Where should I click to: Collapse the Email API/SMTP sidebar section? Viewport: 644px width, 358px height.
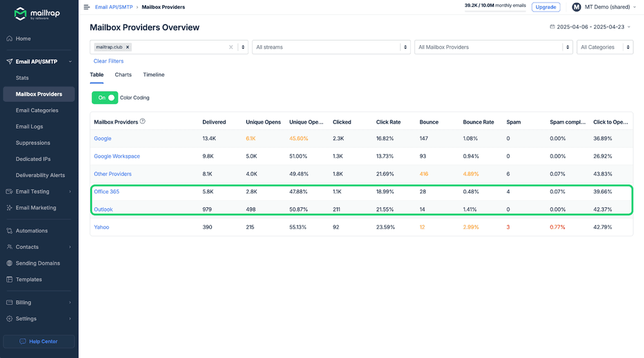click(70, 62)
